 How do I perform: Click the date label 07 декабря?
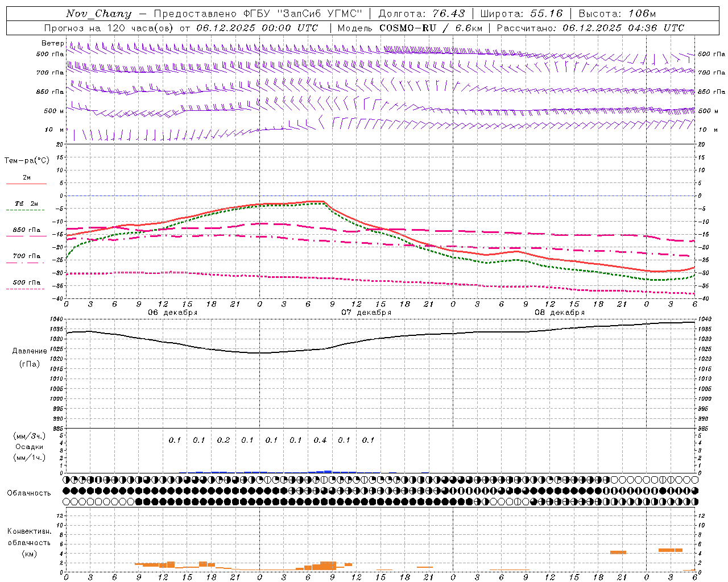(x=366, y=313)
